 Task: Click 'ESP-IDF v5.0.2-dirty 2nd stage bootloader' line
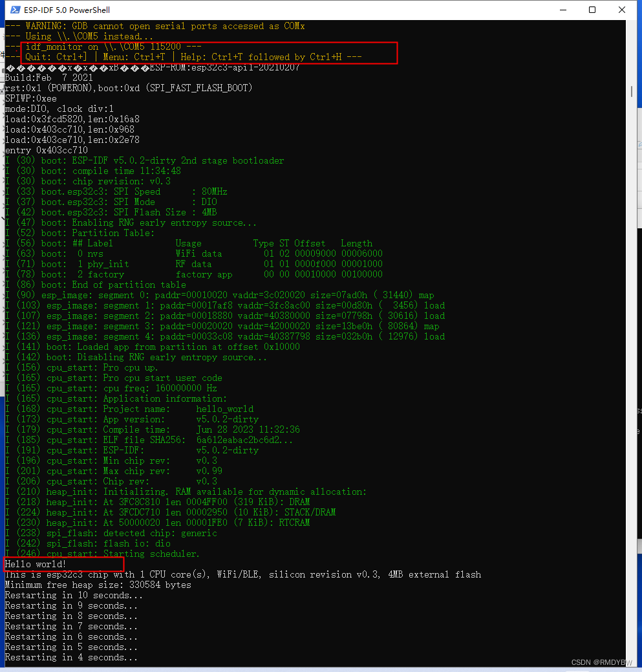pyautogui.click(x=144, y=160)
